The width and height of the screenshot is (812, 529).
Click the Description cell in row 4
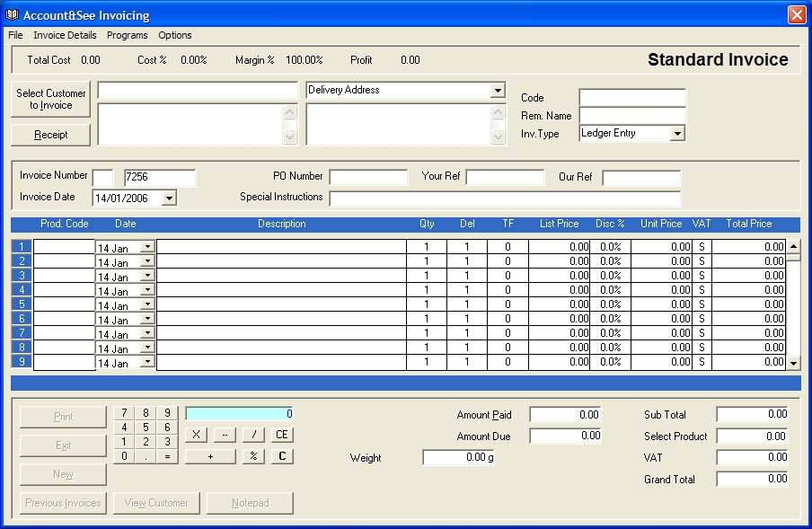pos(281,290)
